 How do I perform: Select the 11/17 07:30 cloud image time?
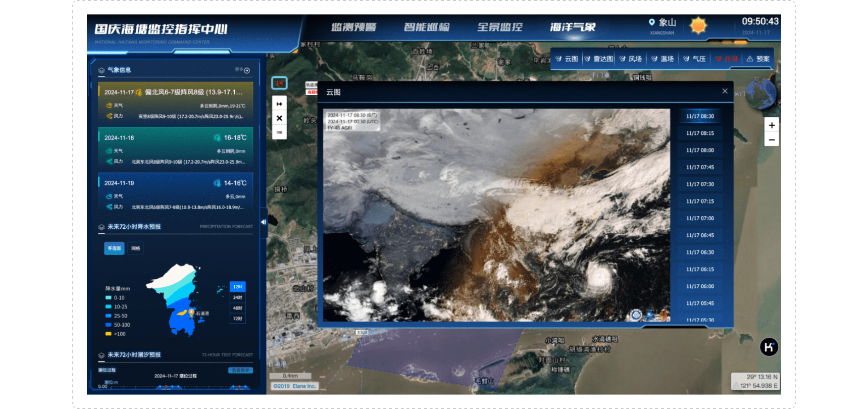[x=700, y=184]
